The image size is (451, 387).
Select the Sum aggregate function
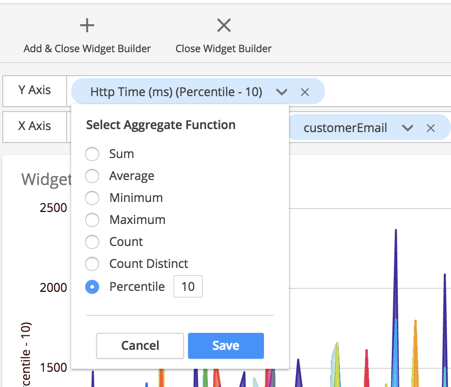click(92, 154)
